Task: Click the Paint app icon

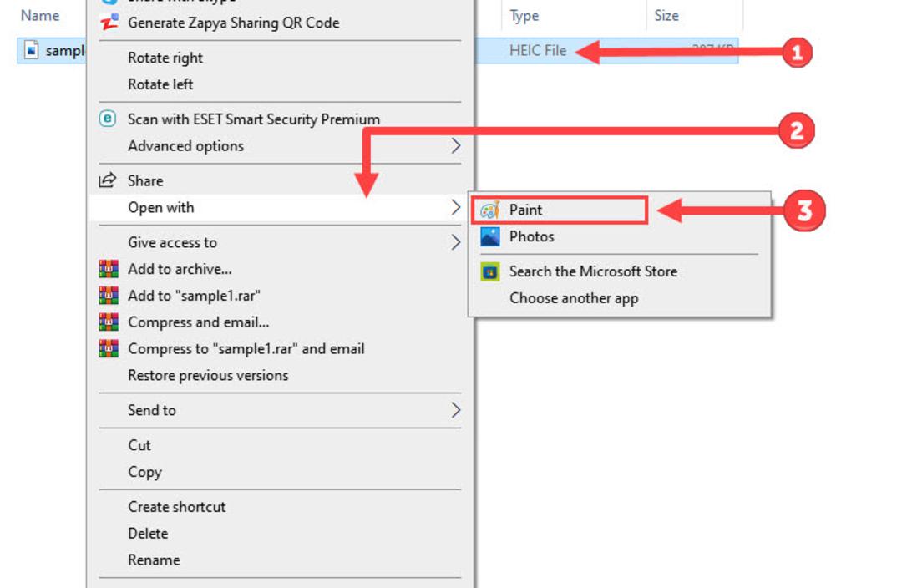Action: tap(490, 210)
